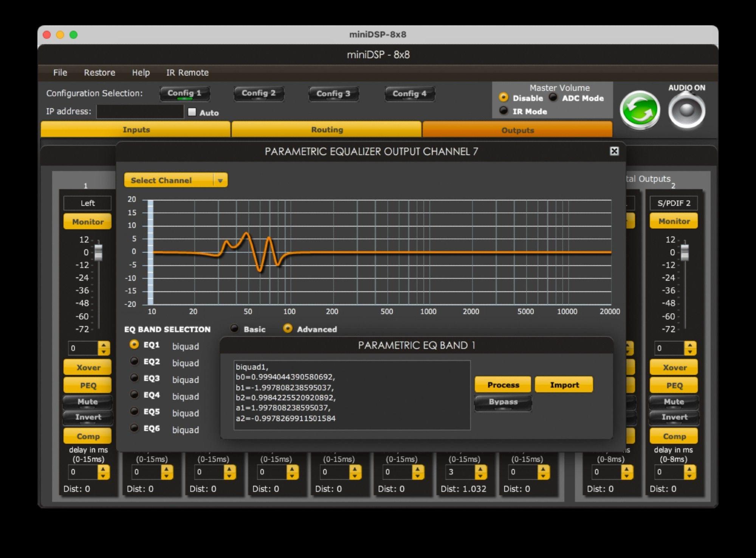Open the Select Channel dropdown

click(176, 180)
